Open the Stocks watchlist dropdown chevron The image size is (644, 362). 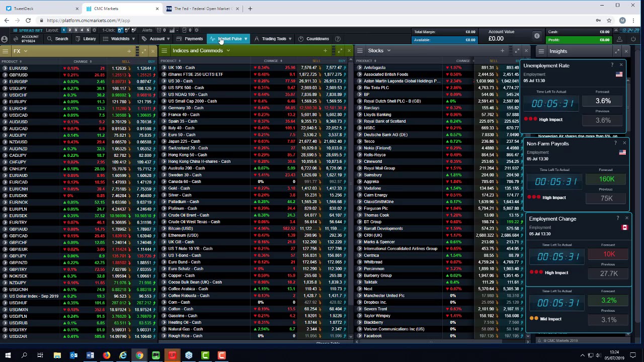point(389,51)
